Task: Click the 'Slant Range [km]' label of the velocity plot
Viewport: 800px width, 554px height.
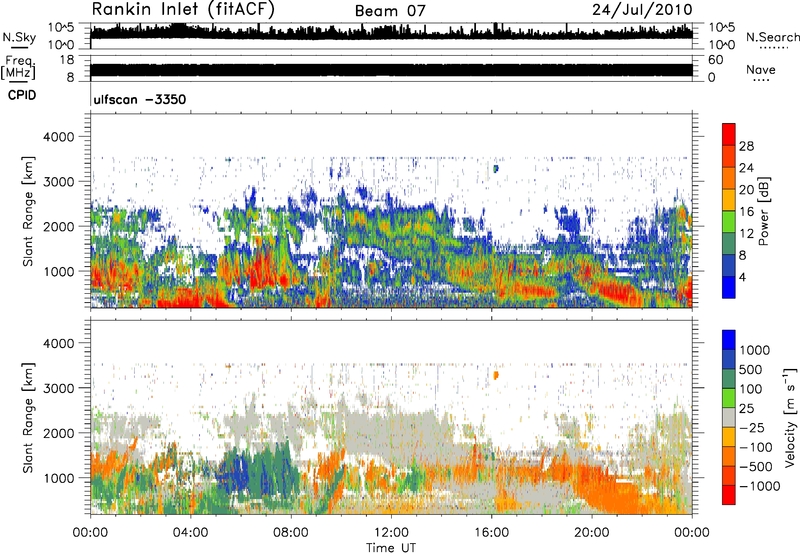Action: pos(28,417)
